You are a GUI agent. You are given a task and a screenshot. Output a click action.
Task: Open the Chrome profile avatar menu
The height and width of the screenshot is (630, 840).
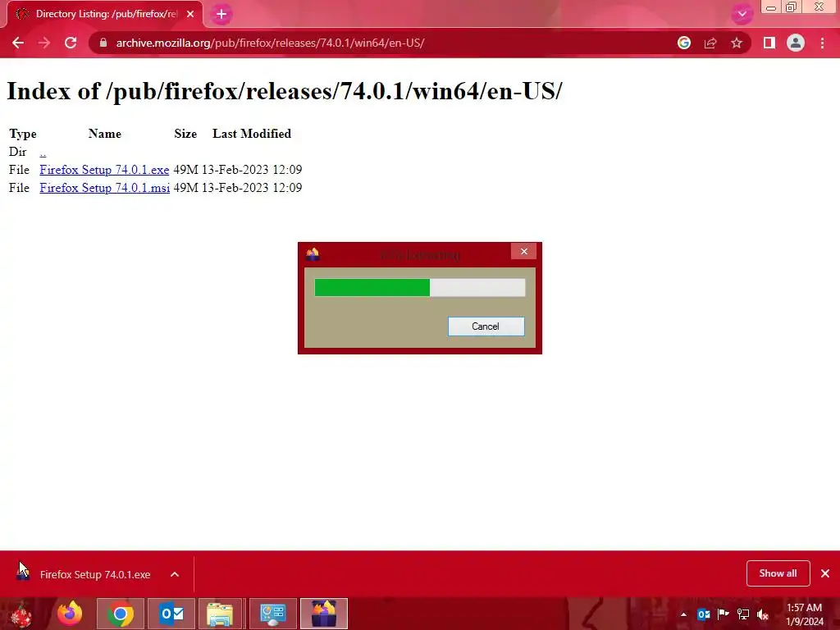[x=796, y=43]
